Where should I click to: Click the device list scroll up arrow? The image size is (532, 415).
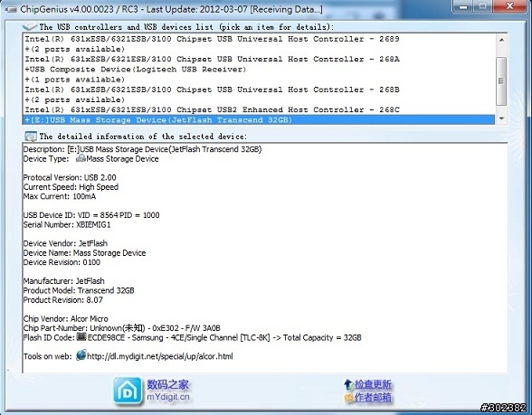tap(502, 40)
